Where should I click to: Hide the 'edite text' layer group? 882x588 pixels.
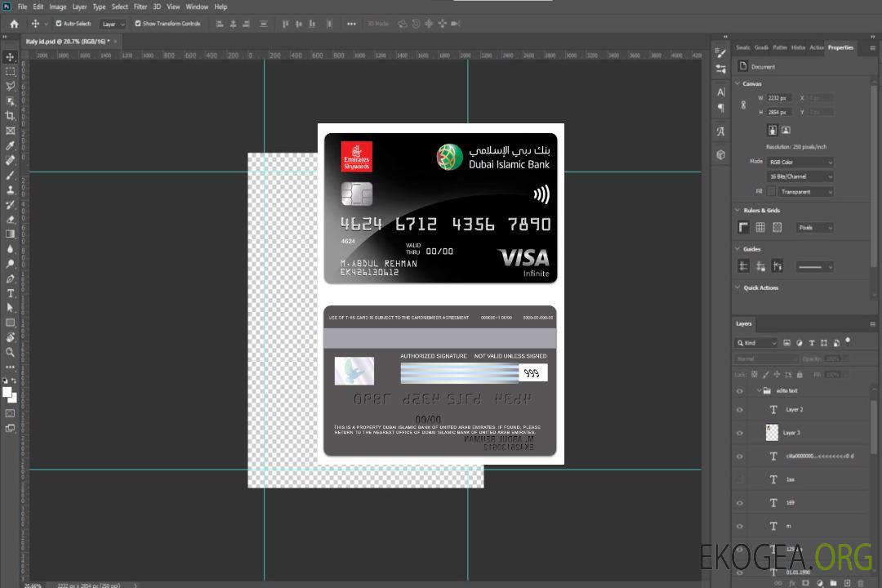click(x=740, y=391)
